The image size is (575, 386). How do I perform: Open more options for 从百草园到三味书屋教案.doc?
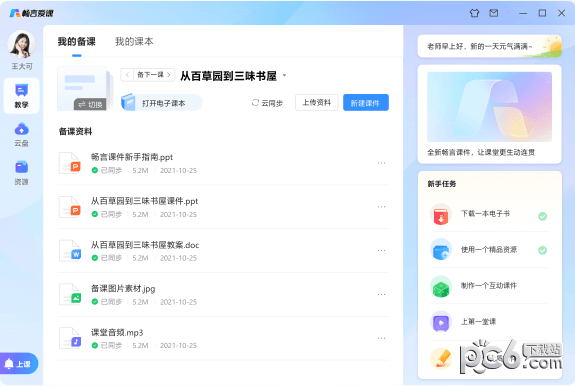(381, 251)
